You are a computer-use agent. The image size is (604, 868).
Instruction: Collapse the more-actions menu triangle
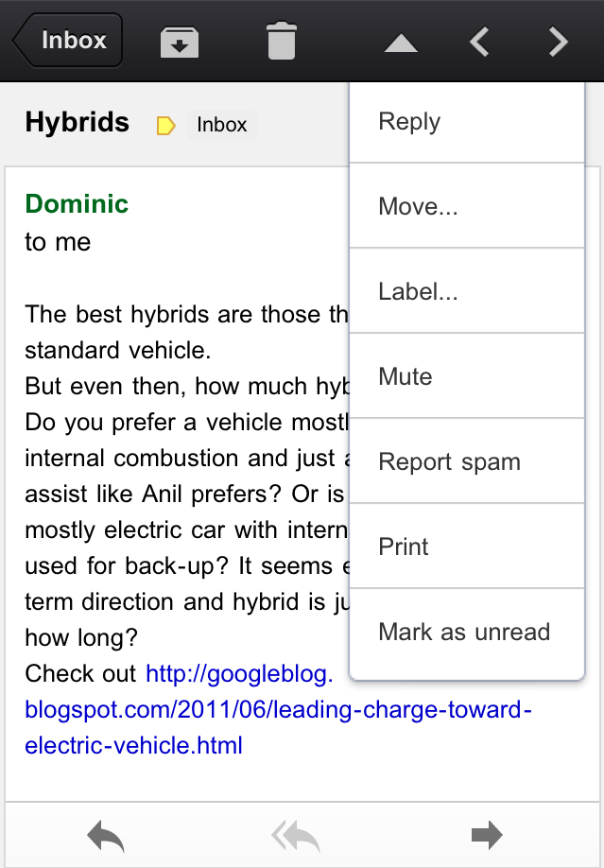point(401,43)
